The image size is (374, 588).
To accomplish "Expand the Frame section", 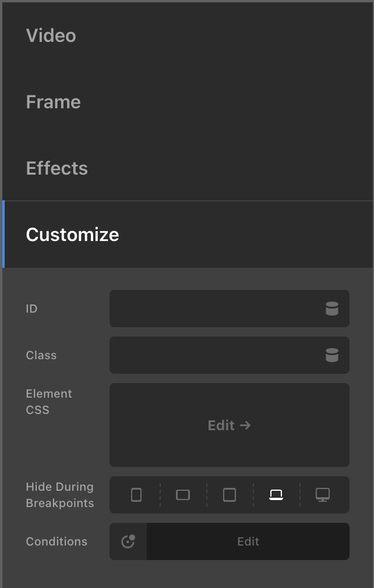I will coord(54,102).
